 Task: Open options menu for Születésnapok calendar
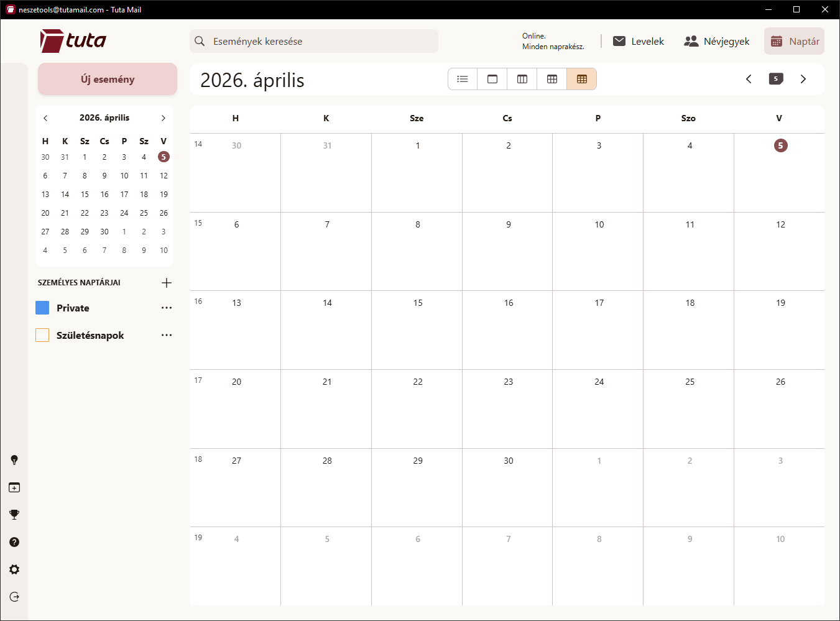click(166, 334)
